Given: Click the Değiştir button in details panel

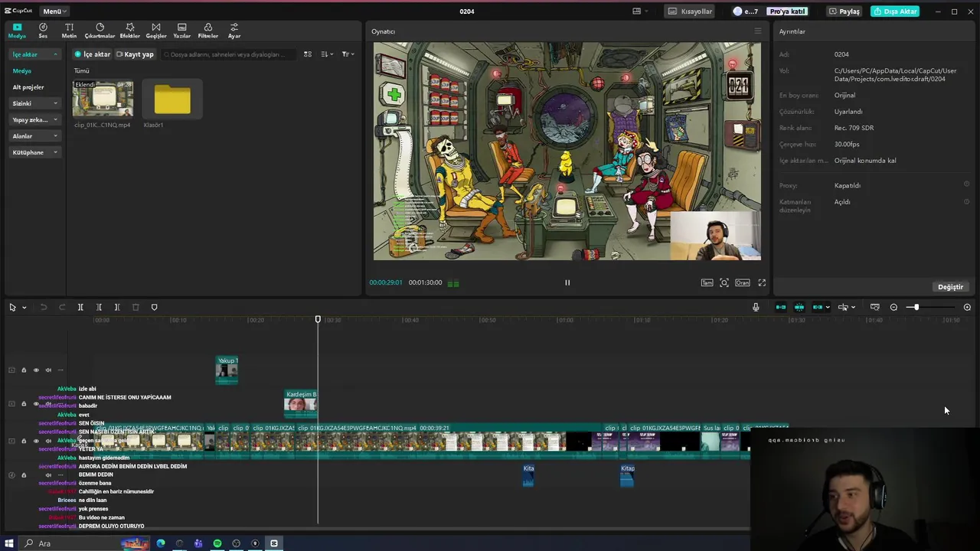Looking at the screenshot, I should click(950, 287).
